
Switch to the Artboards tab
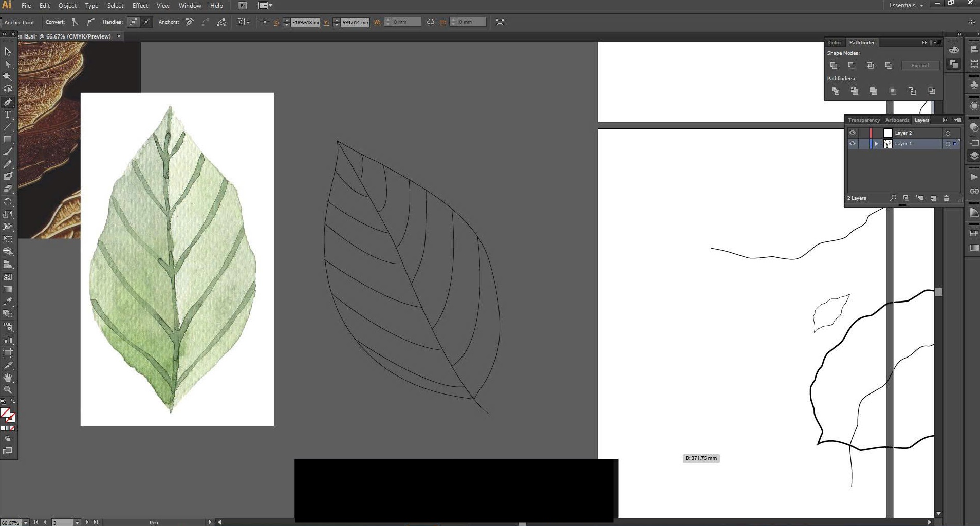897,120
